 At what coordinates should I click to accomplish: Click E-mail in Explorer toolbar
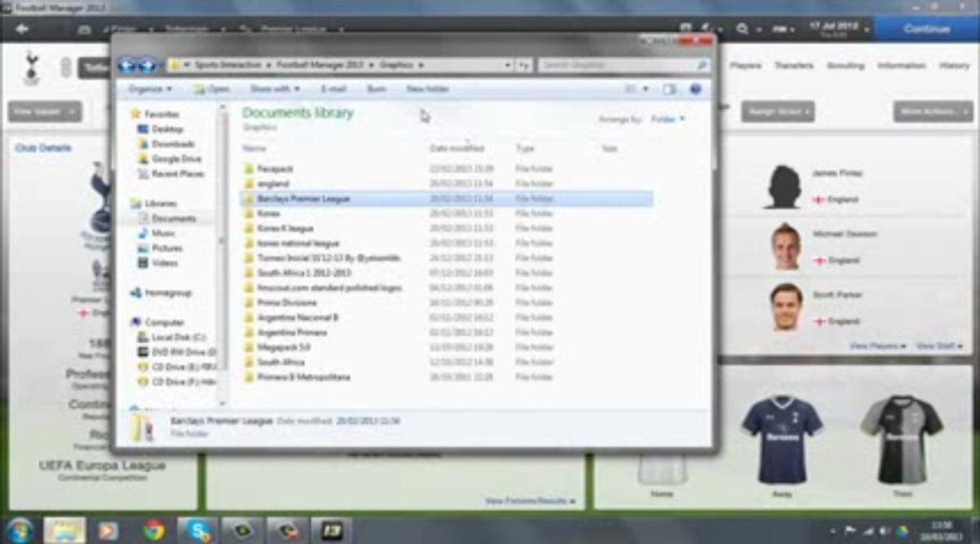coord(333,89)
